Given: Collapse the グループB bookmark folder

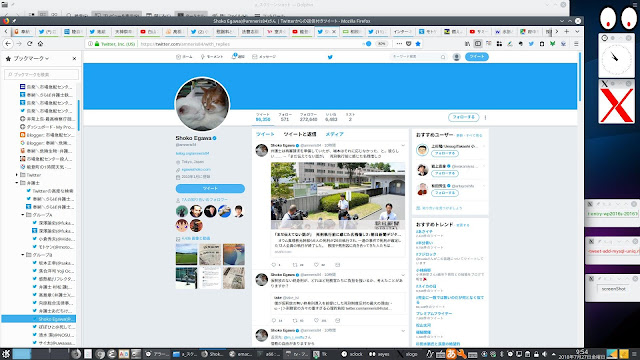Looking at the screenshot, I should (x=23, y=255).
